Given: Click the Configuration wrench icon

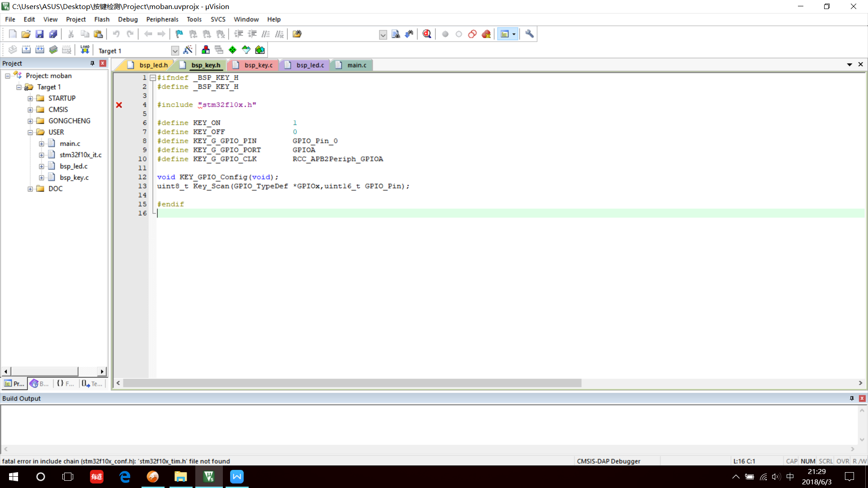Looking at the screenshot, I should (529, 34).
